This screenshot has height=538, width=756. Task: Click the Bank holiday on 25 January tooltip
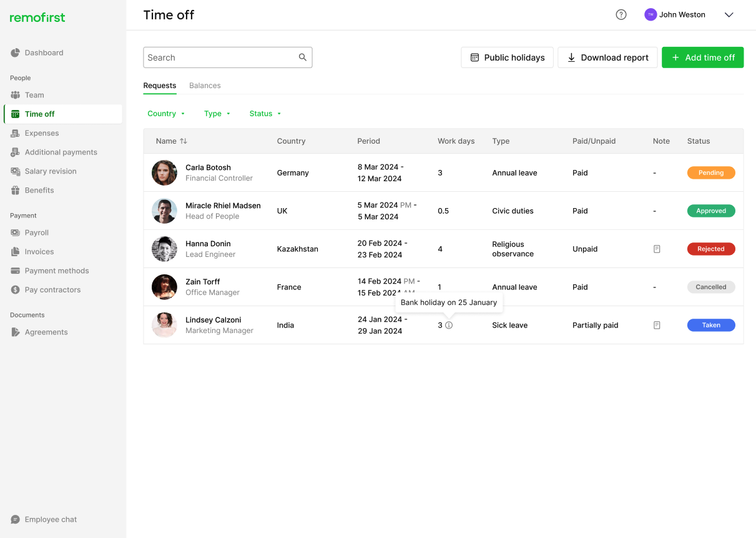pyautogui.click(x=449, y=302)
